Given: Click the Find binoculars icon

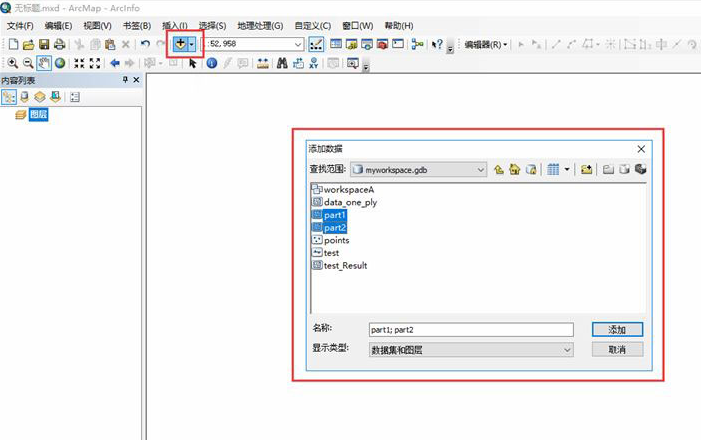Looking at the screenshot, I should (282, 63).
